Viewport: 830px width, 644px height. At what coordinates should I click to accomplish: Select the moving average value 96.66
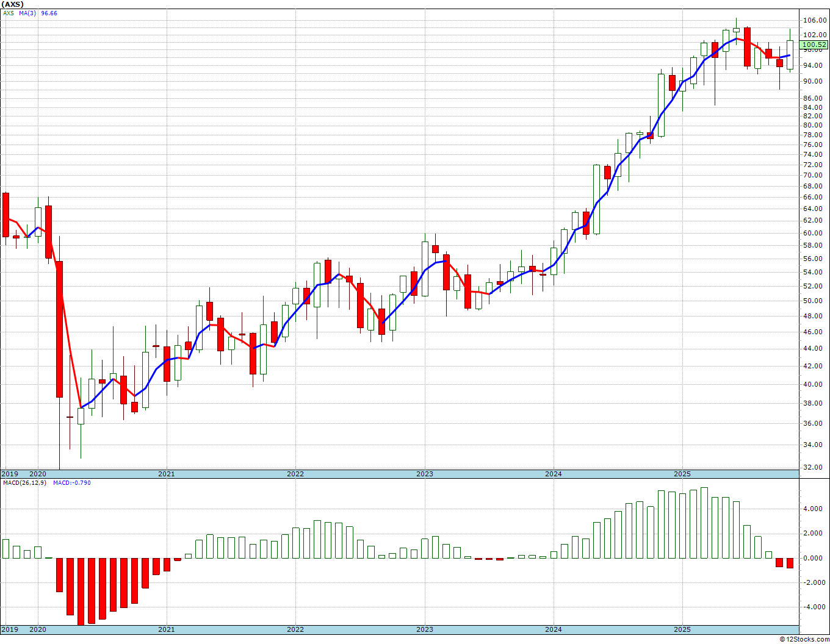[49, 13]
